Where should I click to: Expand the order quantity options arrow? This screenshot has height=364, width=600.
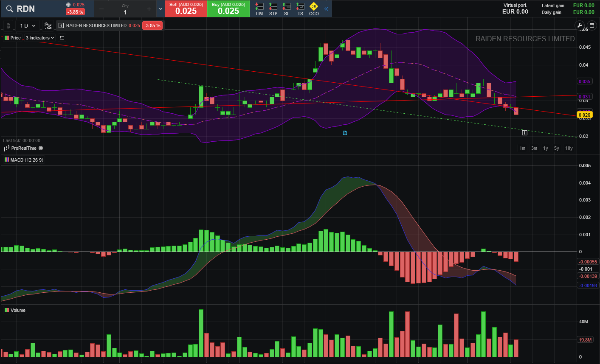point(161,9)
